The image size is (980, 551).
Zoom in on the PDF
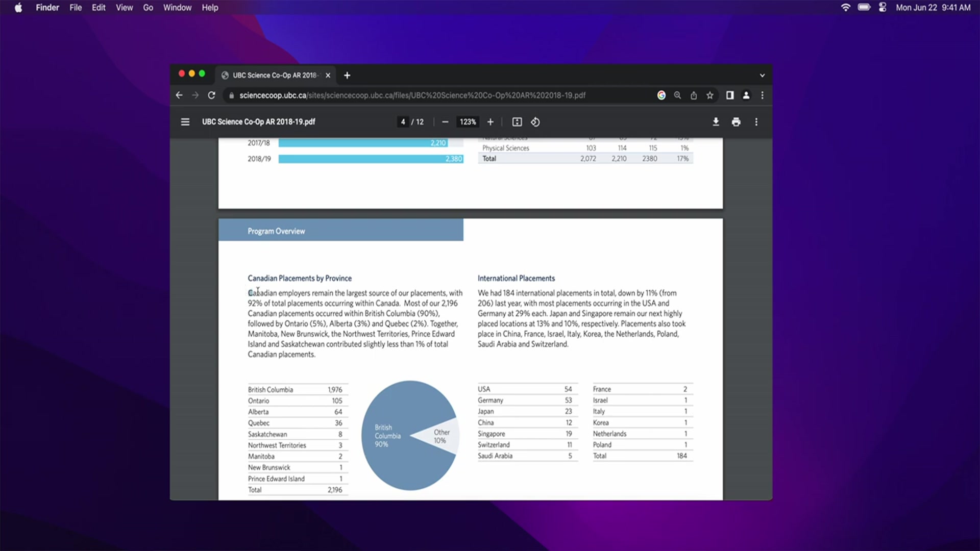[491, 122]
